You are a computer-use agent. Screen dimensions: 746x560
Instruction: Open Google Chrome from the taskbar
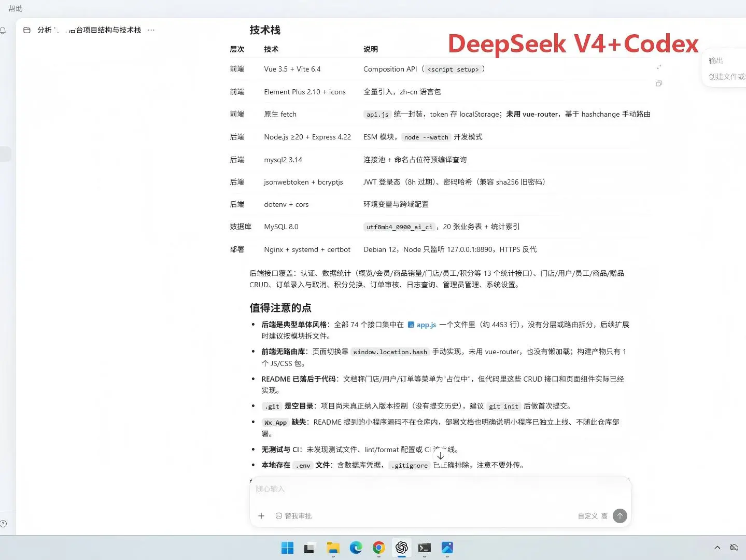[379, 548]
